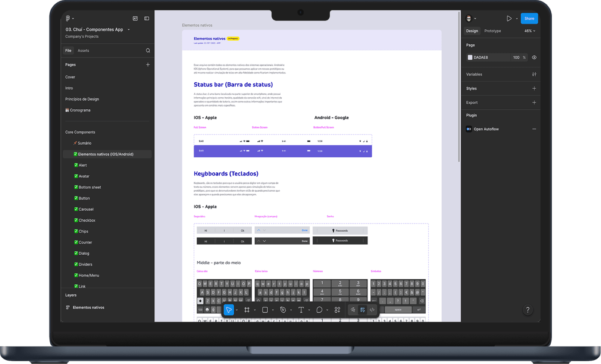Select the Text tool
The height and width of the screenshot is (364, 601).
tap(301, 310)
